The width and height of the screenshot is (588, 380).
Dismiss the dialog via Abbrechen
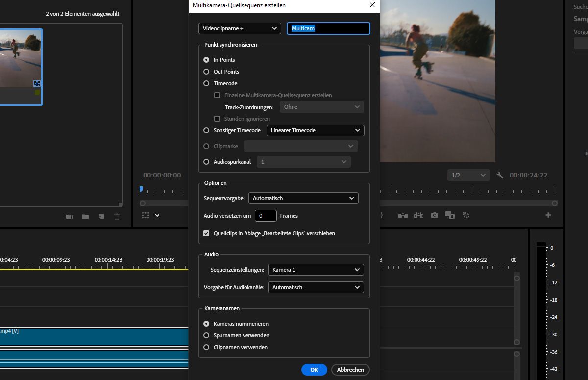point(350,370)
